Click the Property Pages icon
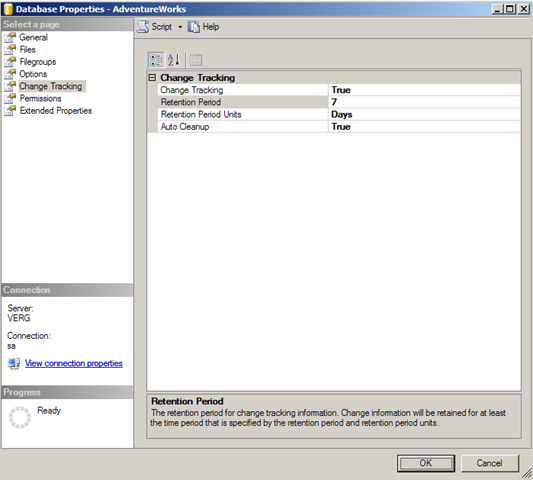 pos(196,60)
